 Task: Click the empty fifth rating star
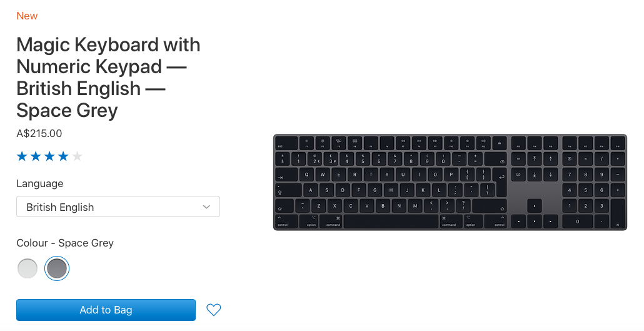[77, 156]
